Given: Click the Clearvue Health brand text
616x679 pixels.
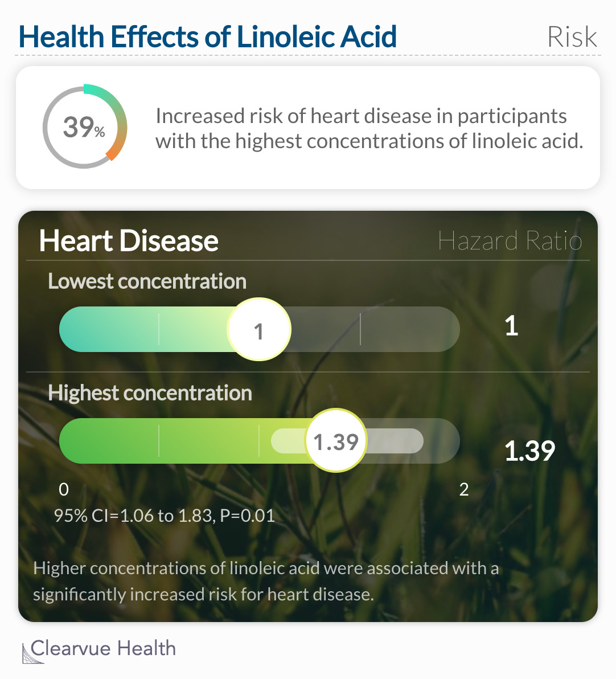Looking at the screenshot, I should 103,648.
